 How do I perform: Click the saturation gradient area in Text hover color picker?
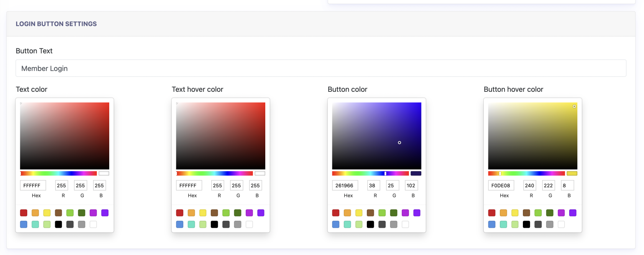221,136
